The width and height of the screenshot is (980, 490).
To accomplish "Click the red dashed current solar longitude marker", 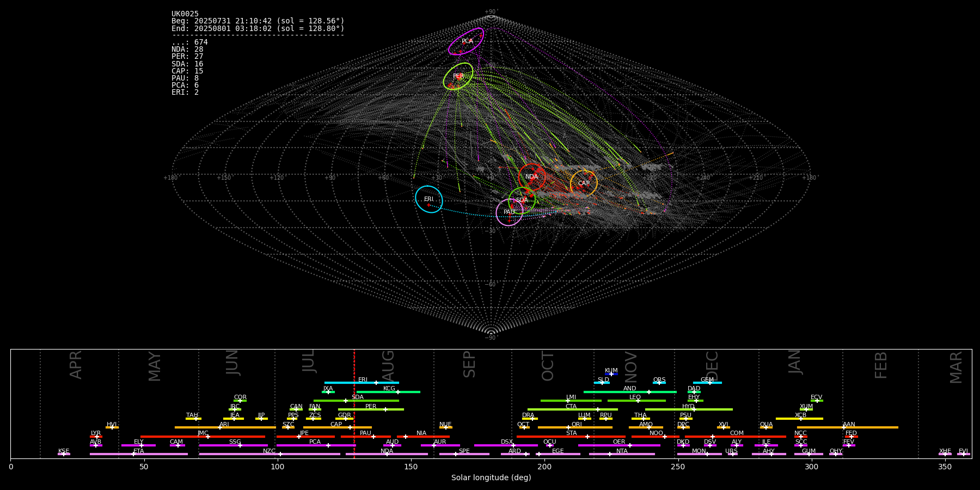I will pyautogui.click(x=354, y=403).
